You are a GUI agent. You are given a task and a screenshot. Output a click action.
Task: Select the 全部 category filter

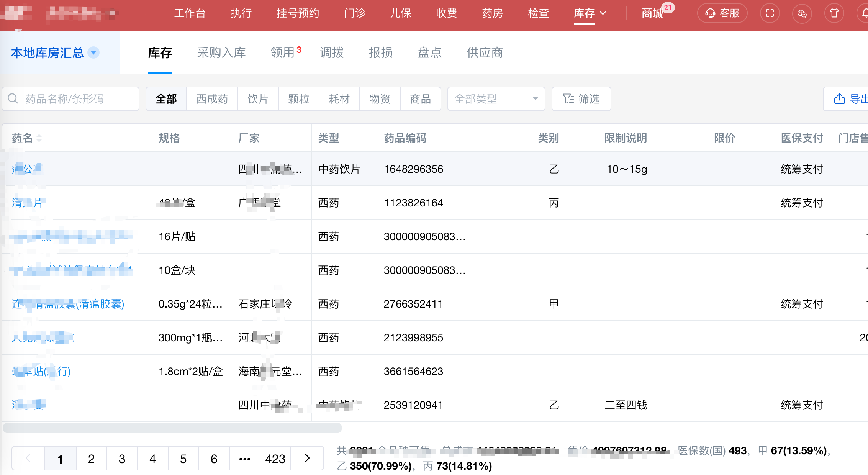pos(166,99)
